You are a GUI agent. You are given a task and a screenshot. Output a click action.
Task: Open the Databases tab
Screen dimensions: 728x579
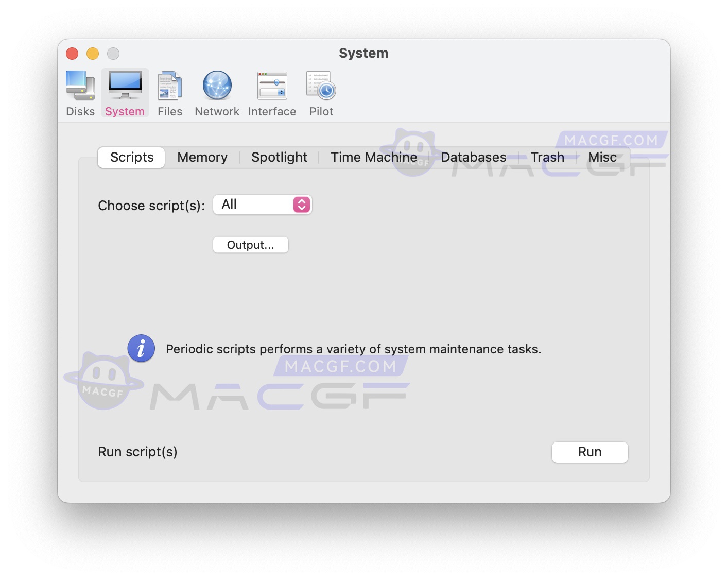point(473,157)
